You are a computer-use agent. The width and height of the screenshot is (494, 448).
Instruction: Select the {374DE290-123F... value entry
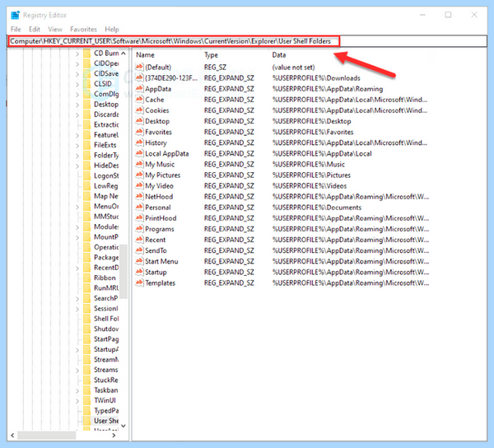(x=171, y=77)
